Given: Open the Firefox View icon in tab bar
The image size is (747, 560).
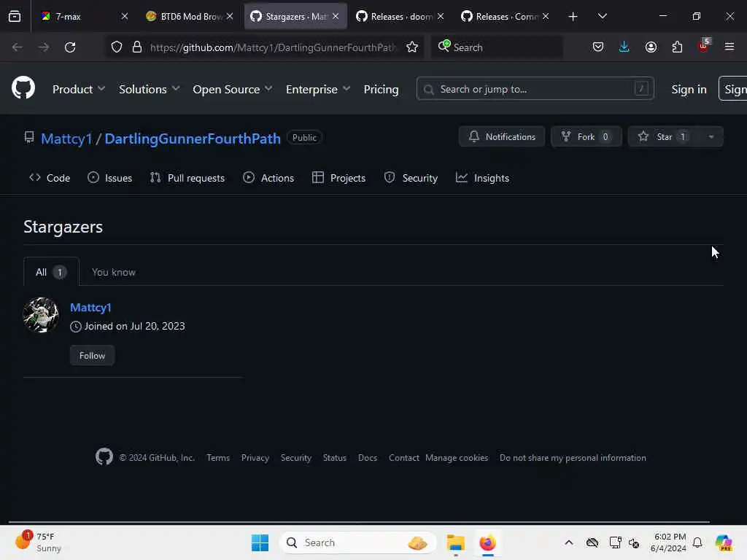Looking at the screenshot, I should pyautogui.click(x=15, y=17).
